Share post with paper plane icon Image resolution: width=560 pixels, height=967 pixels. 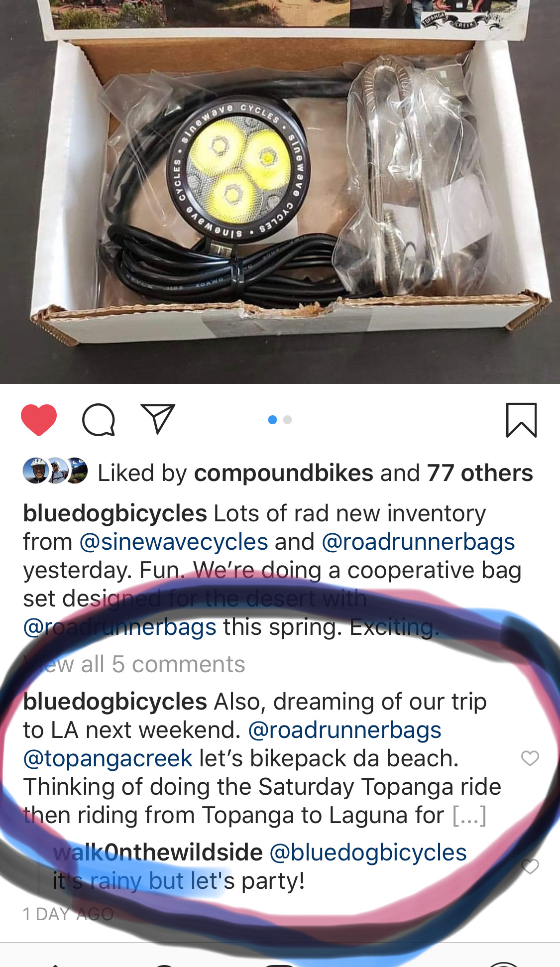coord(158,418)
